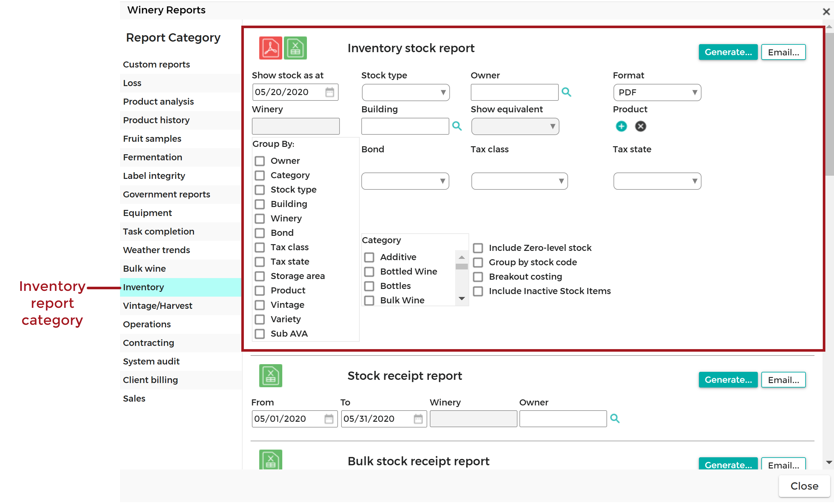Switch to Bulk wine category

tap(181, 268)
